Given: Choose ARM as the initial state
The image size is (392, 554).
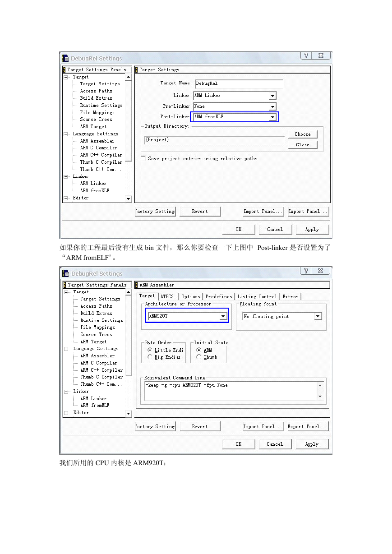Looking at the screenshot, I should click(199, 350).
